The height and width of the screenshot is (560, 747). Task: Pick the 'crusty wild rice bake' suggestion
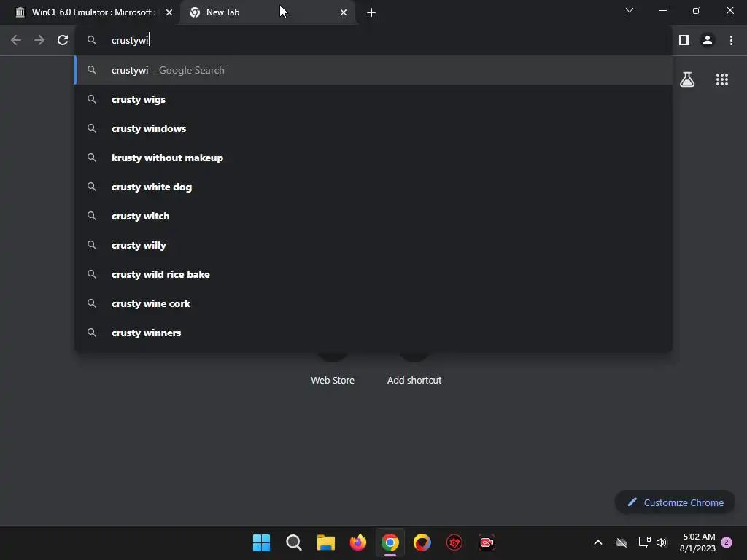(x=373, y=274)
